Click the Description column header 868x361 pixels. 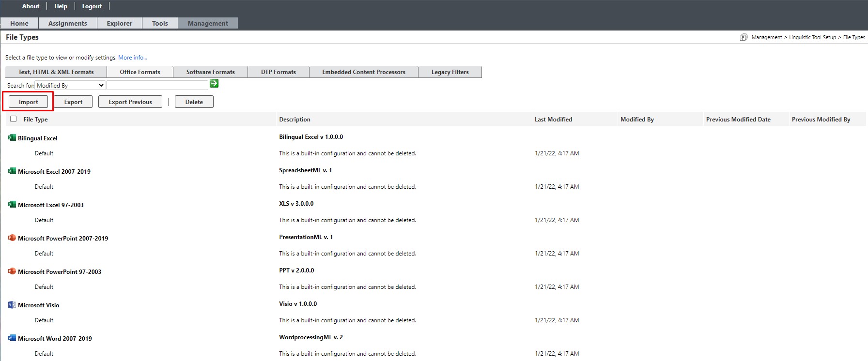(294, 120)
